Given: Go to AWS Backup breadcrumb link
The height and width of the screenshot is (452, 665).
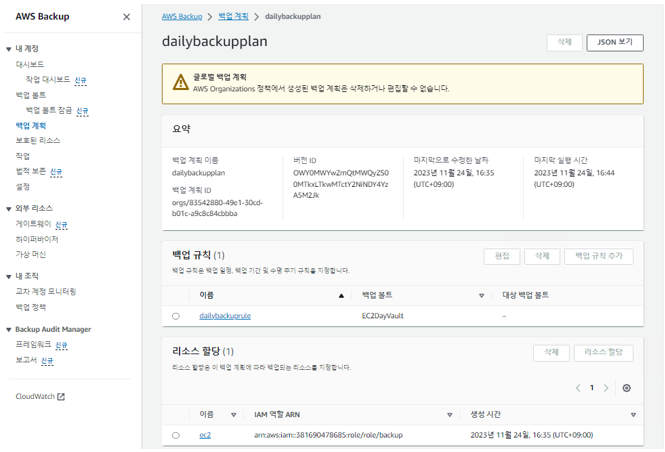Looking at the screenshot, I should tap(182, 17).
